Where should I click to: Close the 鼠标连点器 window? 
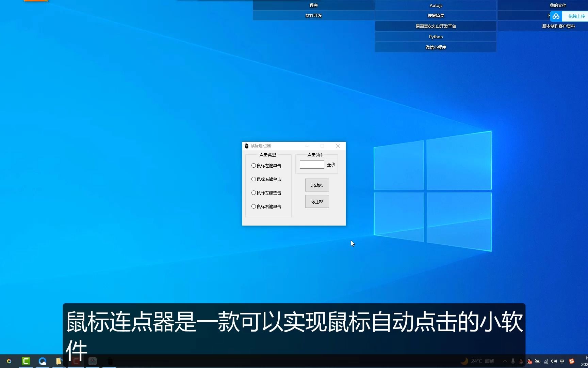[338, 146]
